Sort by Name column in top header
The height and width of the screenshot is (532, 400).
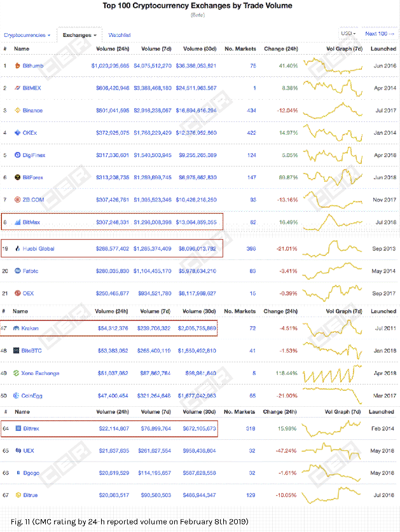click(x=22, y=48)
